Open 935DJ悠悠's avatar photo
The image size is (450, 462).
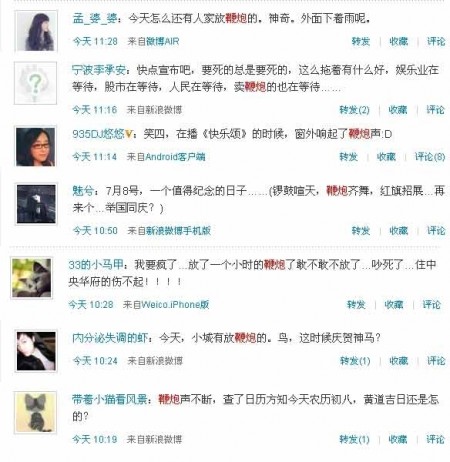tap(36, 146)
